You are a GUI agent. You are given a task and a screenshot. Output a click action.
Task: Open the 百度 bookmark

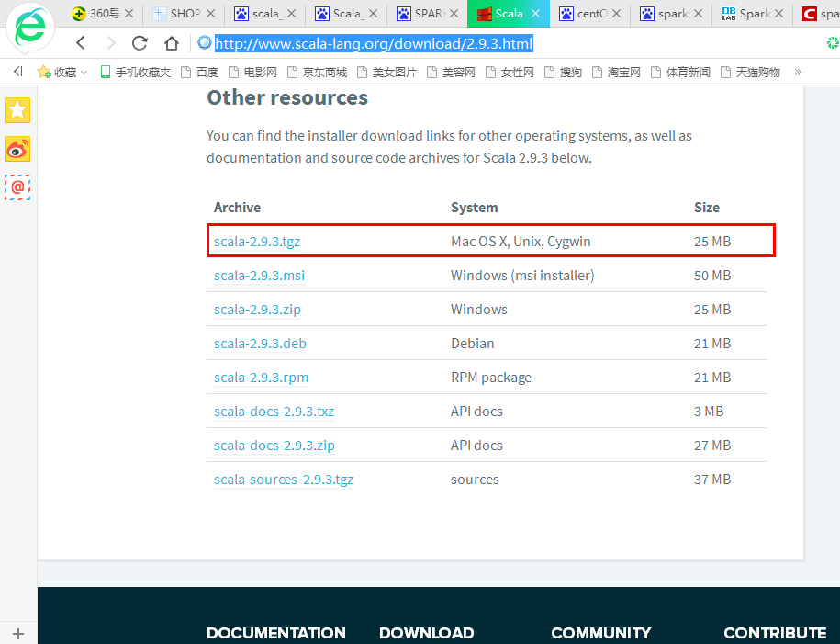[x=200, y=72]
